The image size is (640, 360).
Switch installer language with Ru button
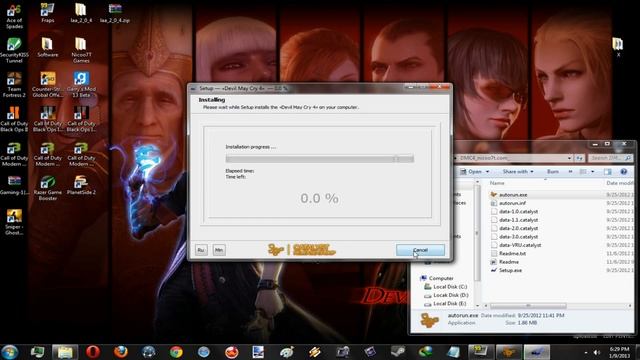pyautogui.click(x=201, y=250)
